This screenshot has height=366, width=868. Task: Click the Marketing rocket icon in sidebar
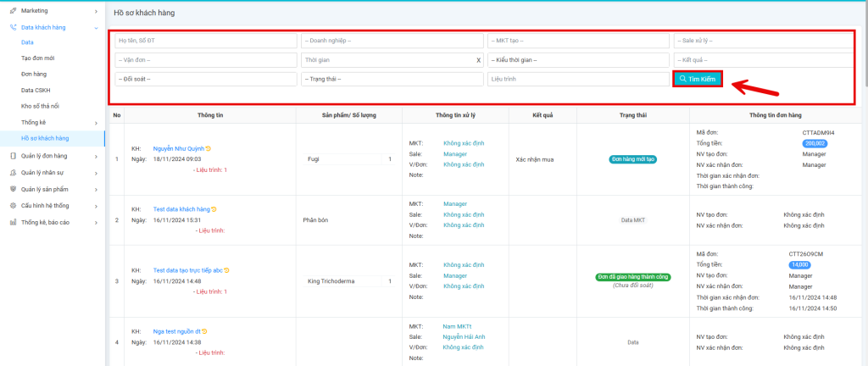12,11
